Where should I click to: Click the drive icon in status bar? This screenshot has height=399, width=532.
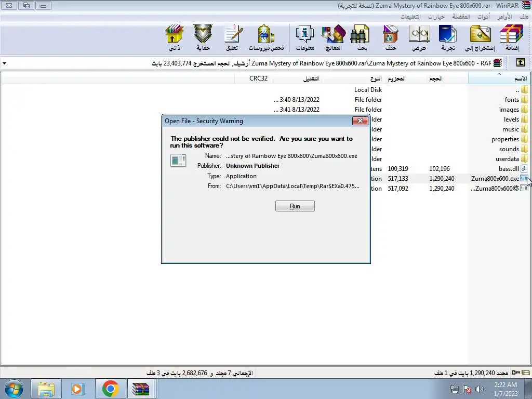coord(526,373)
